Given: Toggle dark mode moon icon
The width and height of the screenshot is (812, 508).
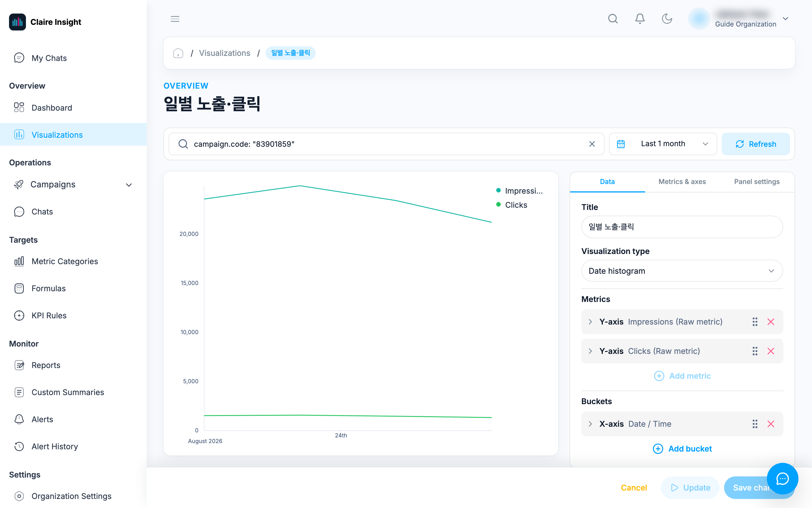Looking at the screenshot, I should (x=667, y=18).
